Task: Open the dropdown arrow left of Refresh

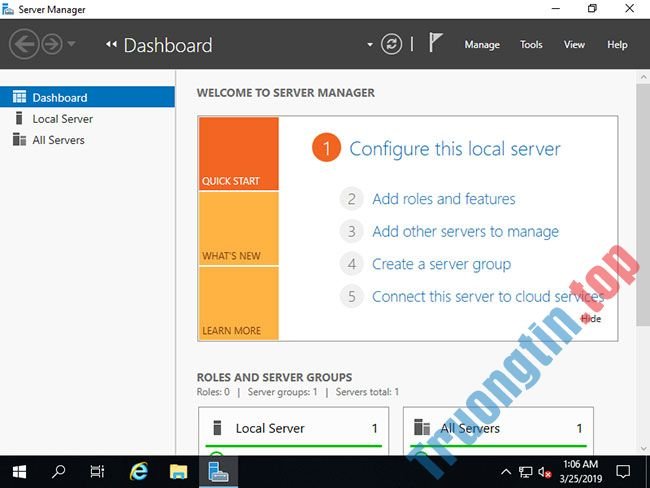Action: pos(370,45)
